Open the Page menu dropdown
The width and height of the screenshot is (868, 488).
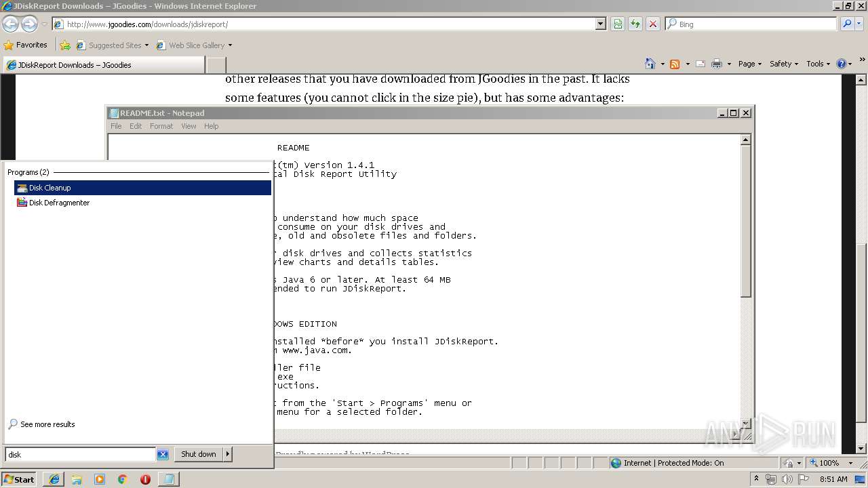pos(750,64)
